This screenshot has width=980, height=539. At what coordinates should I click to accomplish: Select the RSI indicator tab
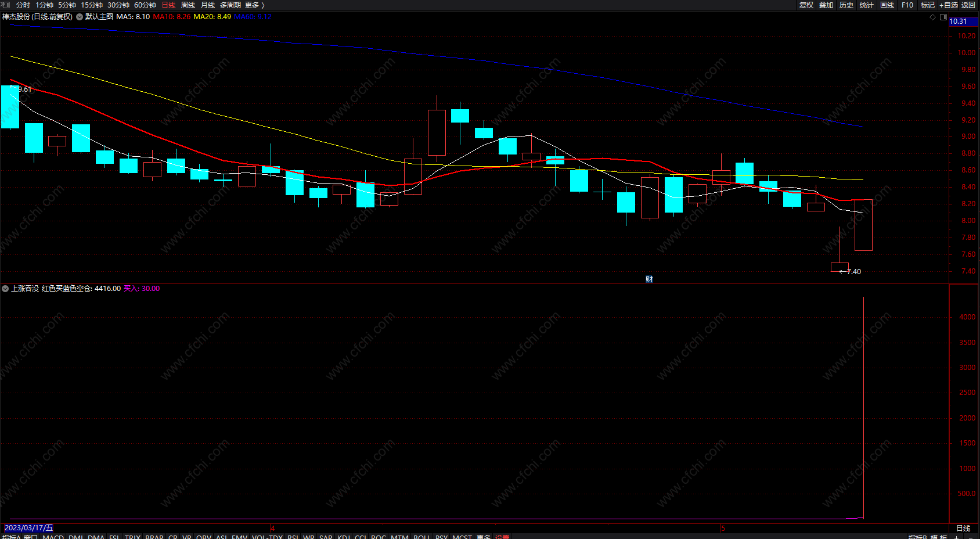click(x=293, y=537)
